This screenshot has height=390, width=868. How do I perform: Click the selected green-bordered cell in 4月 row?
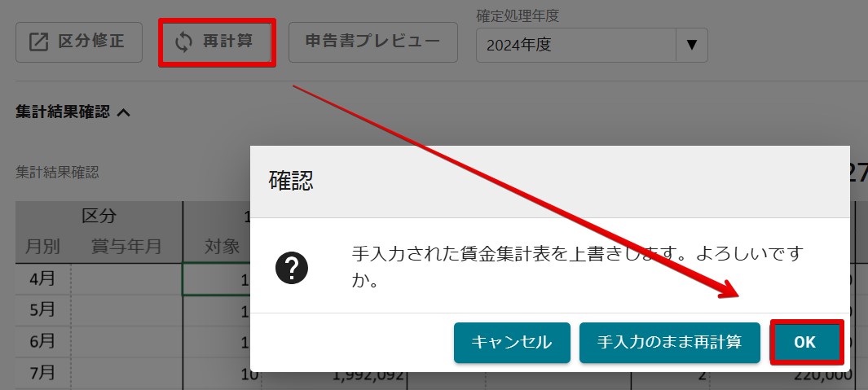pos(217,279)
